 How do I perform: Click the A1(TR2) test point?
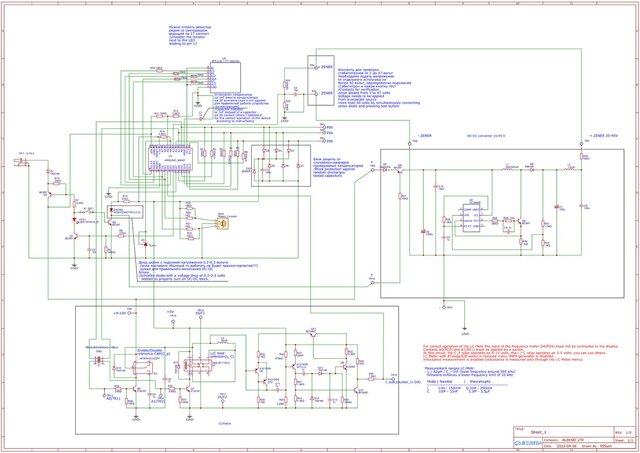point(160,396)
